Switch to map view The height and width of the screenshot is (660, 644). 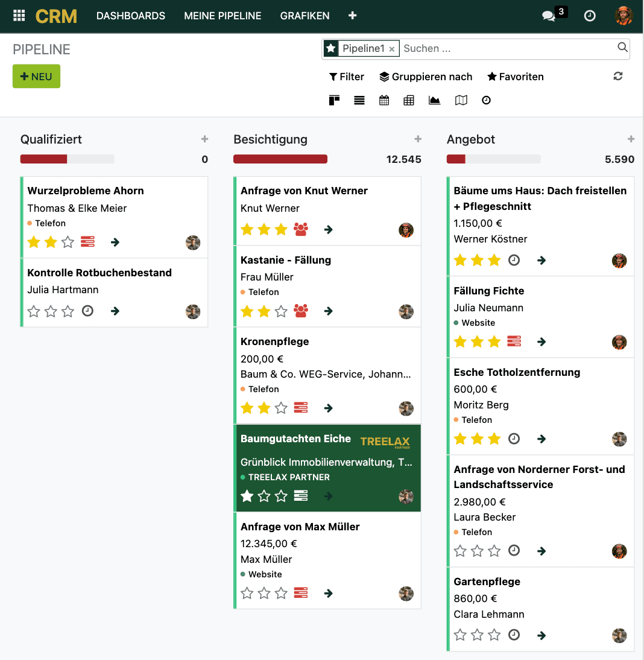[461, 100]
